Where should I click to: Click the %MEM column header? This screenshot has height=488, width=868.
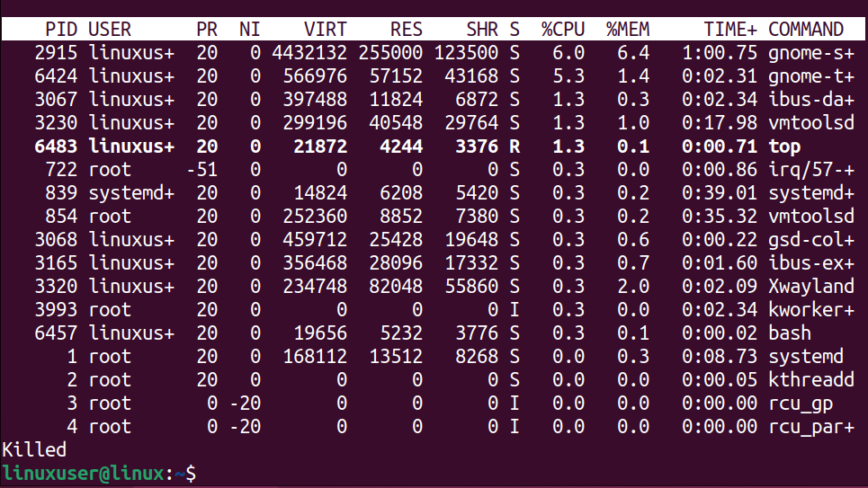(x=628, y=30)
